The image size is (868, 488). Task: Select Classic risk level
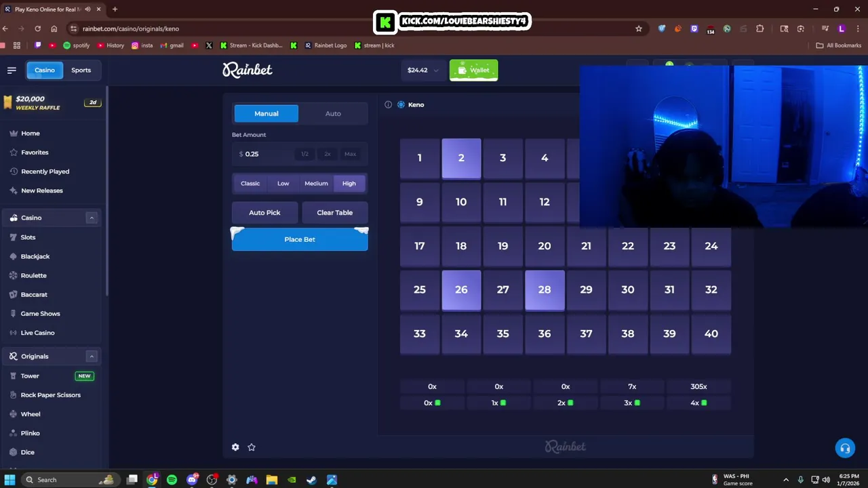point(250,184)
